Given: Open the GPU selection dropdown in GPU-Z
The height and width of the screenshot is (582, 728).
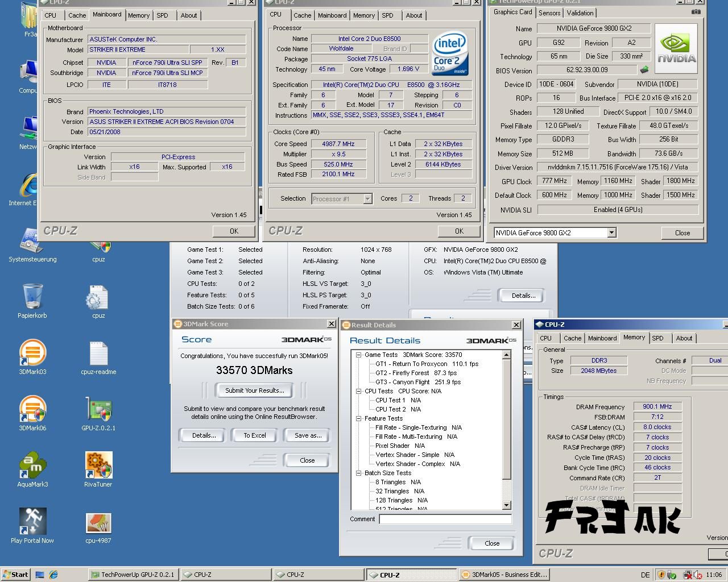Looking at the screenshot, I should [611, 232].
